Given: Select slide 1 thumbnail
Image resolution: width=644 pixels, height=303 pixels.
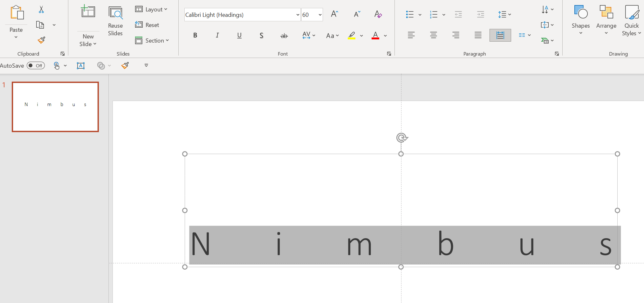Looking at the screenshot, I should click(55, 107).
